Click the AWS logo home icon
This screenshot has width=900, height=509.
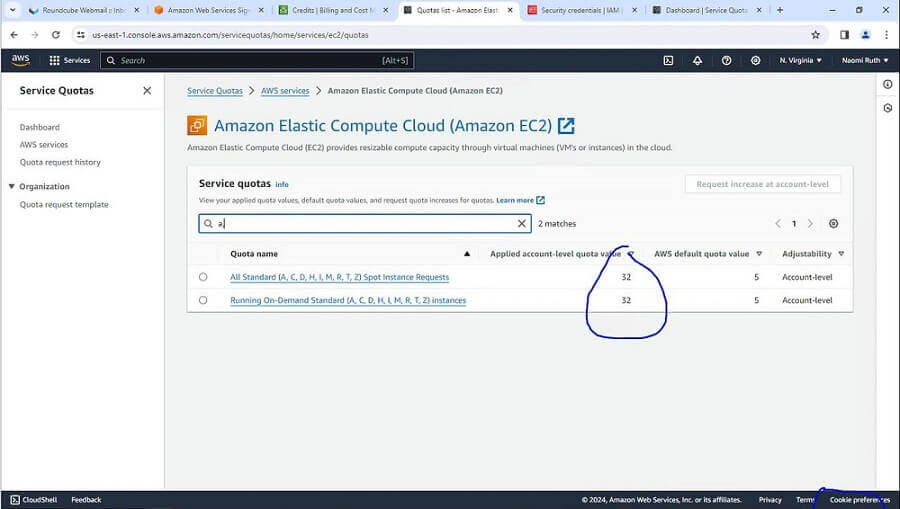click(x=21, y=60)
